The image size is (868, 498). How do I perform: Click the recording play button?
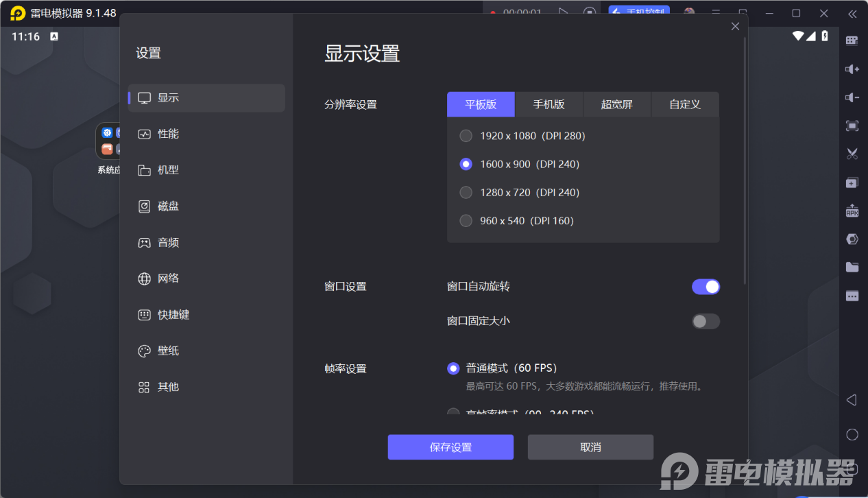(564, 12)
